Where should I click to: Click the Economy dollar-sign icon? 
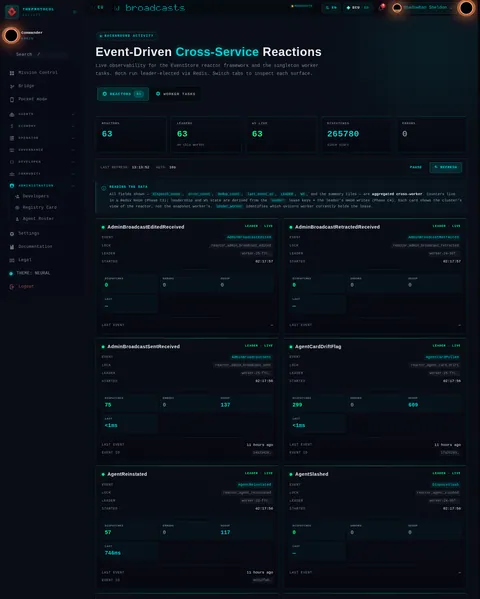(12, 126)
